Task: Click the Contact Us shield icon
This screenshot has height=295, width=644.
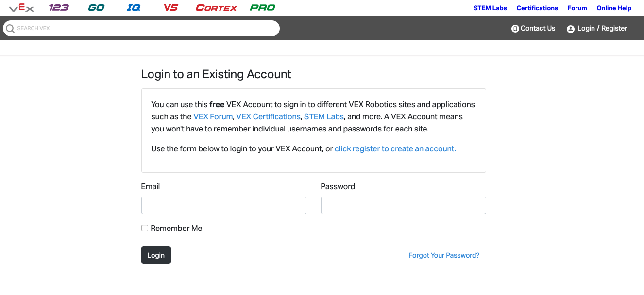Action: pyautogui.click(x=515, y=28)
